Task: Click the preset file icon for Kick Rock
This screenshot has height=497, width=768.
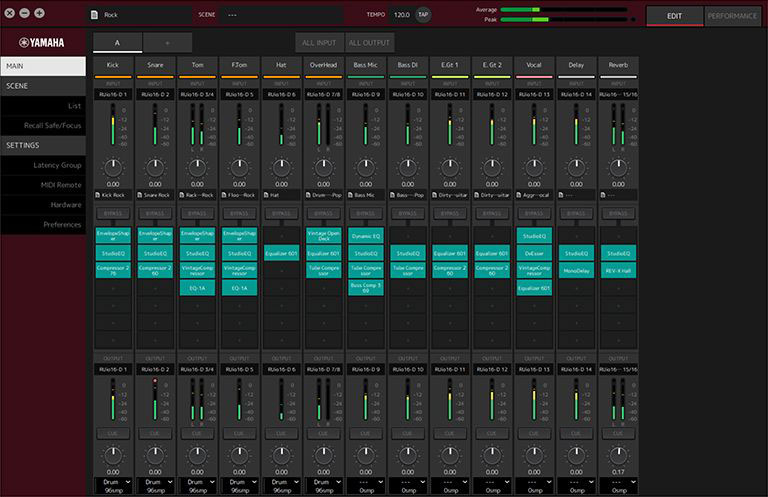Action: point(97,195)
